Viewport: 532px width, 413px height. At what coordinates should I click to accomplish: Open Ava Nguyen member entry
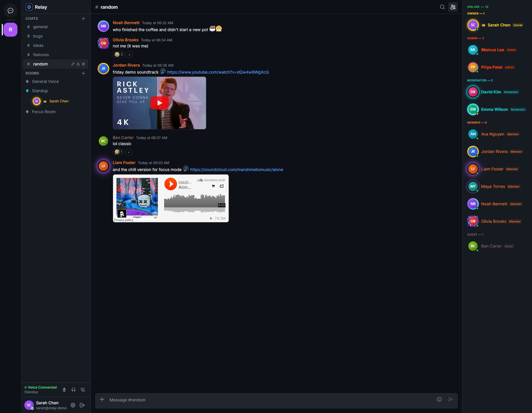coord(497,134)
